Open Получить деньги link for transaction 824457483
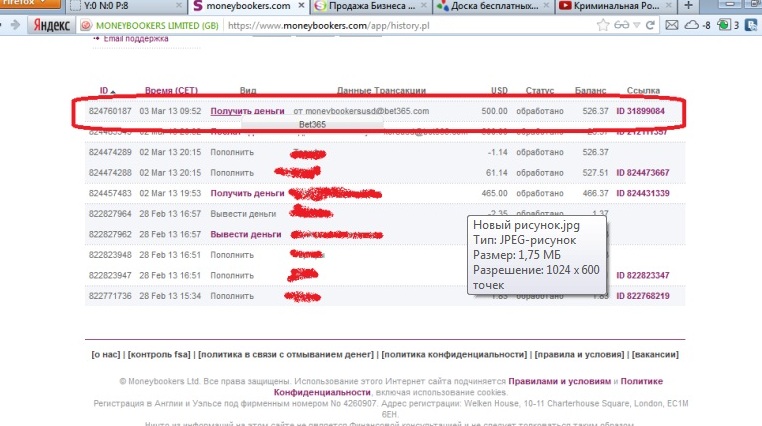Image resolution: width=762 pixels, height=426 pixels. pyautogui.click(x=247, y=193)
